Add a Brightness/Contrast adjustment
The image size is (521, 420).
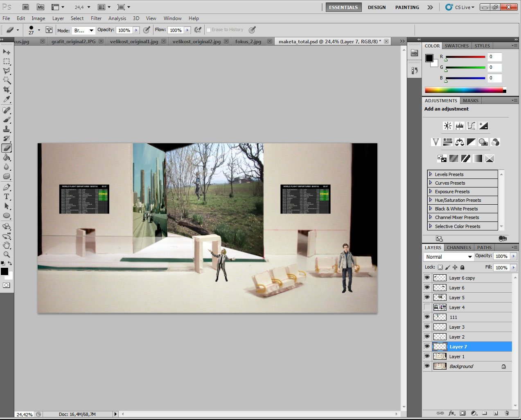(447, 126)
